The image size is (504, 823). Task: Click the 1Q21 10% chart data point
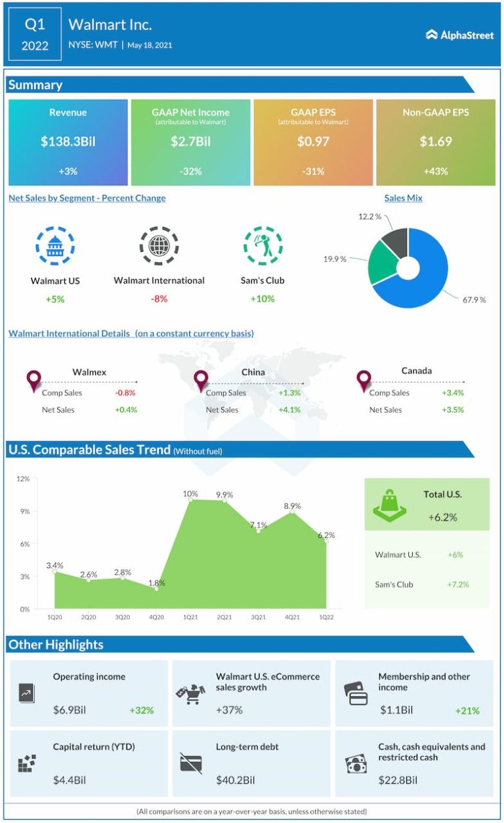pos(190,500)
